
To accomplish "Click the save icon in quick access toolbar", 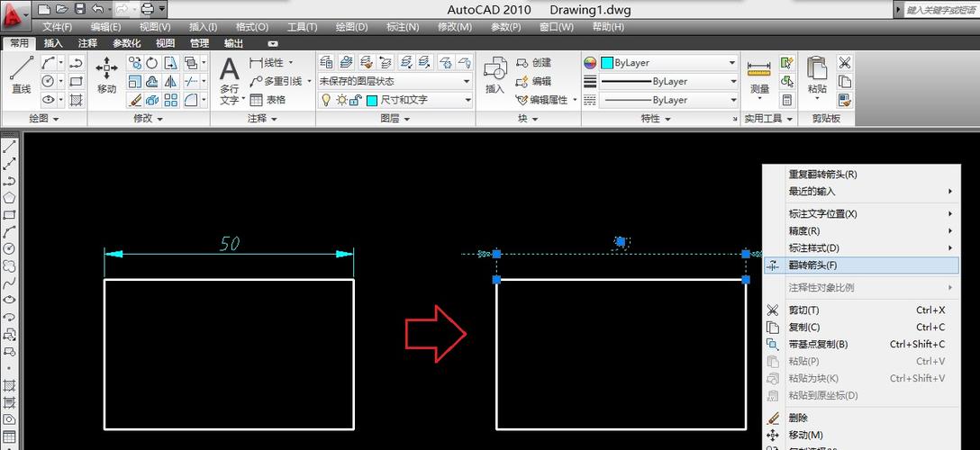I will (79, 9).
